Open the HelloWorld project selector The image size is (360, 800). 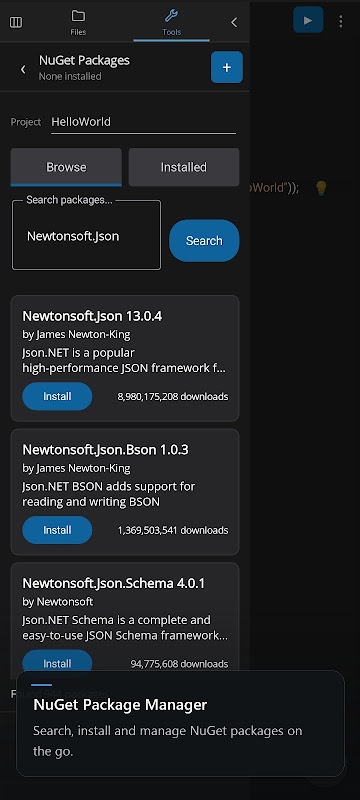[x=143, y=122]
